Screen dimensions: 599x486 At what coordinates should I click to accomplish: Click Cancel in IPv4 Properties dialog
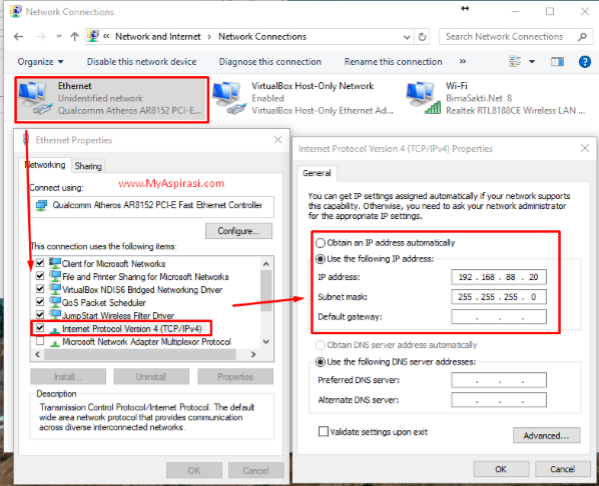point(563,469)
